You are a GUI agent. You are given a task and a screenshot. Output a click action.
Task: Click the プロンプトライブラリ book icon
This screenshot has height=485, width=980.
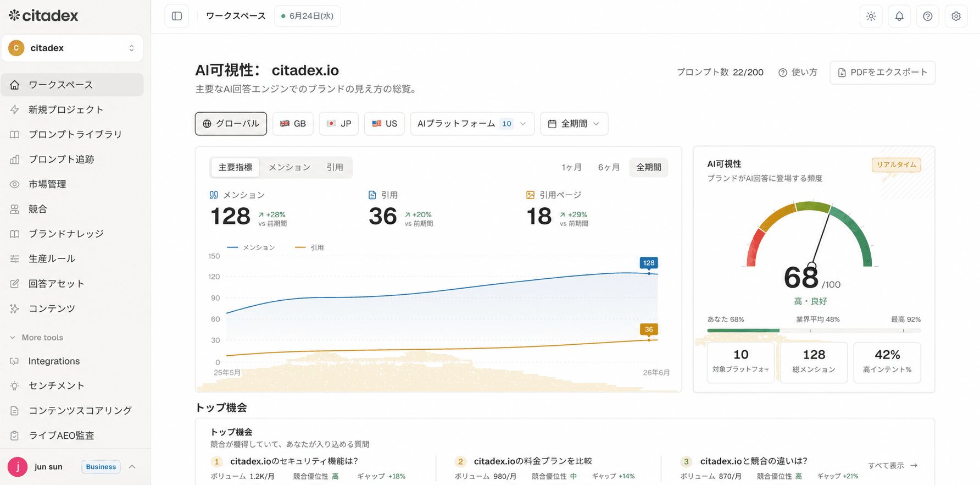[15, 134]
